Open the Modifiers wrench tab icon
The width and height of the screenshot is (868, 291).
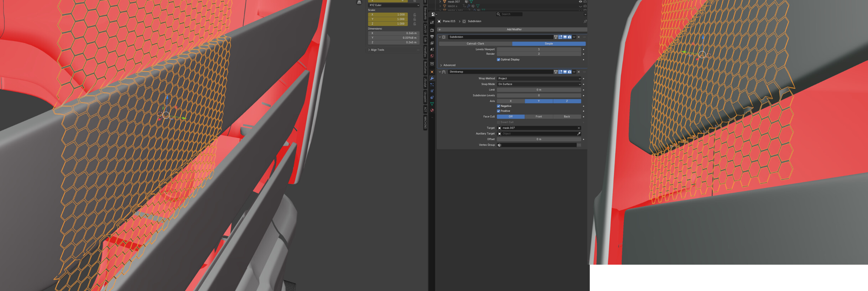(x=432, y=78)
